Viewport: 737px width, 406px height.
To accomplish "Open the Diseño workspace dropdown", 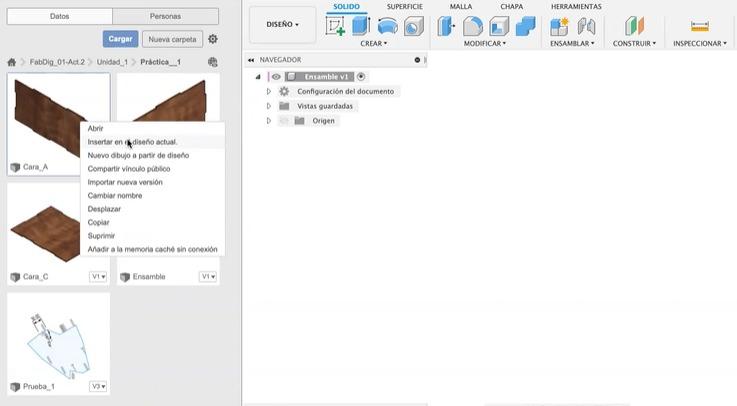I will [283, 25].
